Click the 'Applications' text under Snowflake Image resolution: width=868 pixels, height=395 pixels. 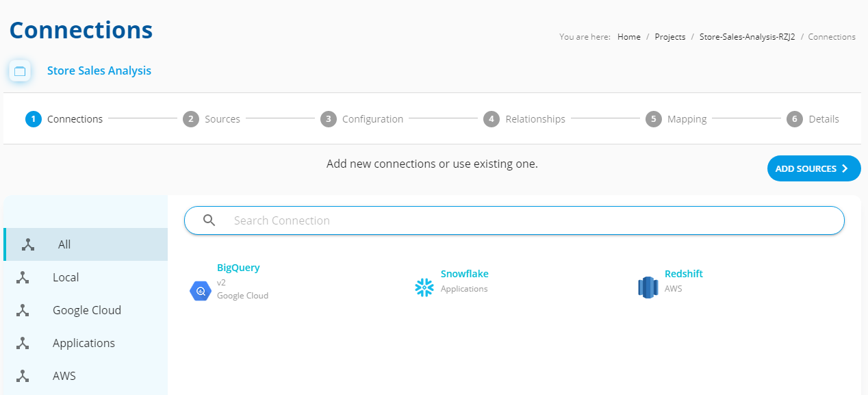[x=464, y=289]
